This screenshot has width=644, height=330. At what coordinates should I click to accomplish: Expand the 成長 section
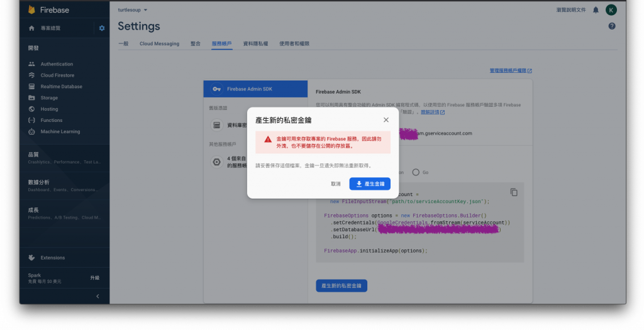click(x=65, y=214)
